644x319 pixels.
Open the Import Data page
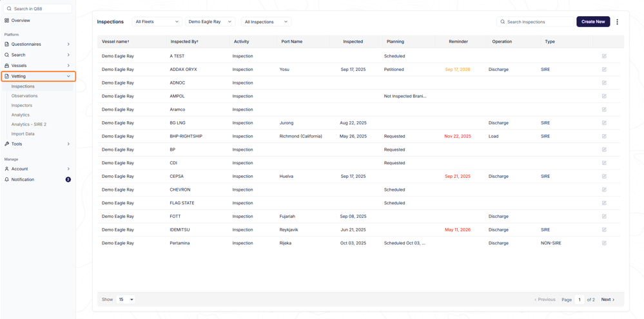(x=23, y=134)
